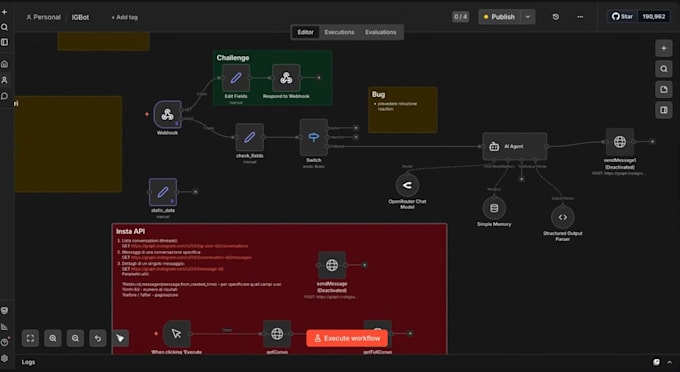Zoom in on the canvas
The height and width of the screenshot is (372, 680).
click(x=53, y=338)
